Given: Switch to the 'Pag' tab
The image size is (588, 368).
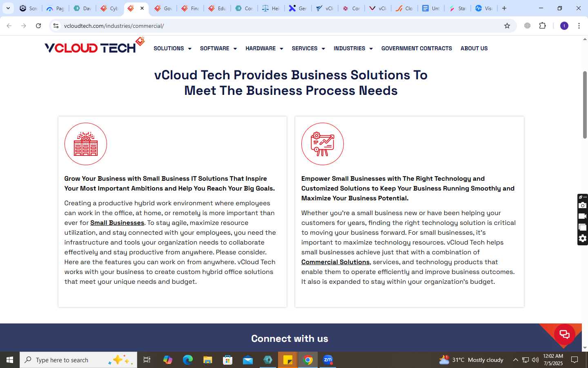Looking at the screenshot, I should pos(55,8).
